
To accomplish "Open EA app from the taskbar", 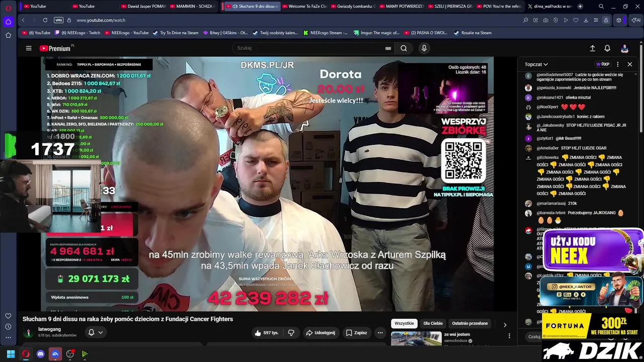I will [x=55, y=354].
